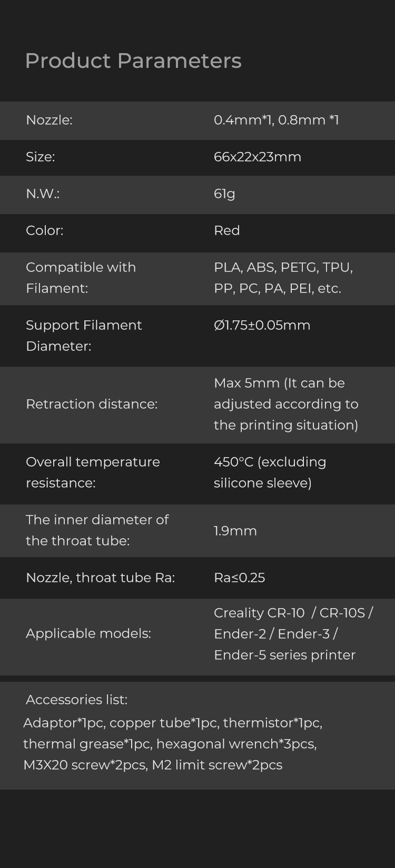Click the Creality CR-10 applicable models text

[x=293, y=634]
